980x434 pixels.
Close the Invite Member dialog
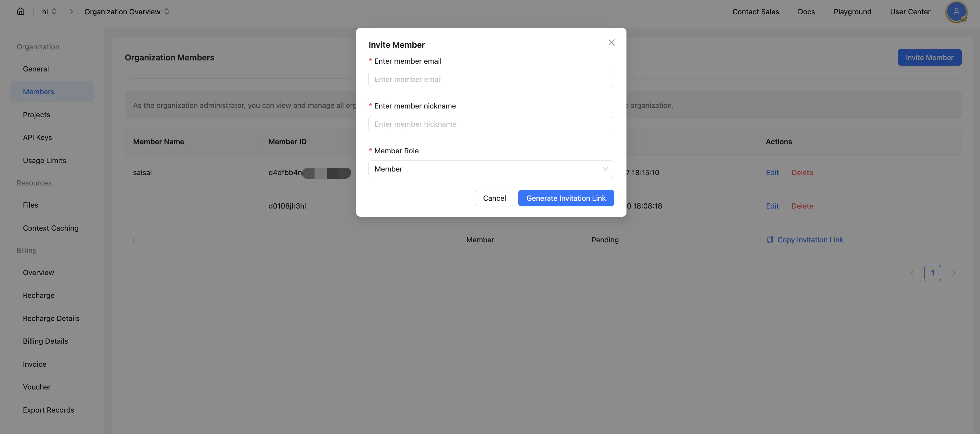(x=611, y=43)
